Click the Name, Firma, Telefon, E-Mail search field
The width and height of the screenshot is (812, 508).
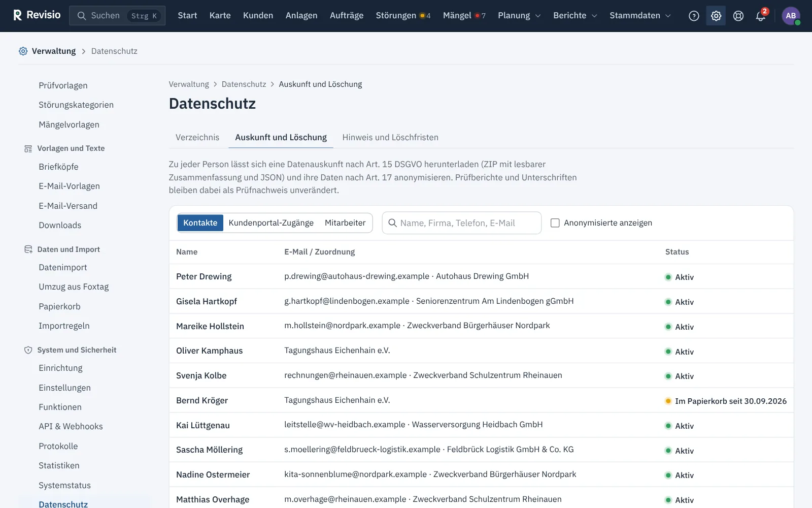click(x=461, y=223)
